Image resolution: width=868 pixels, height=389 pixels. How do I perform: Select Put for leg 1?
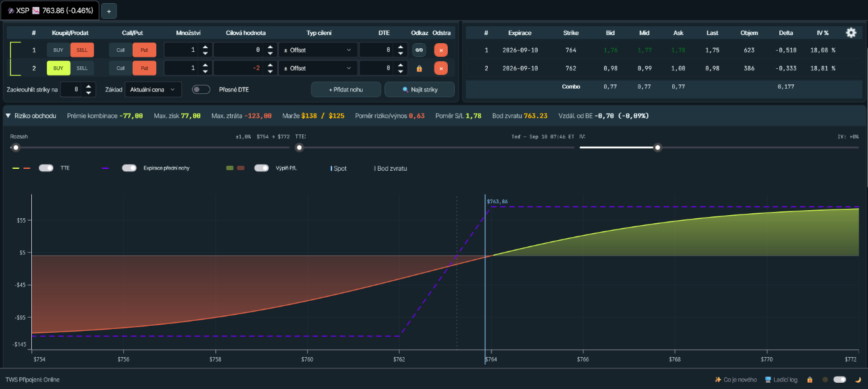144,50
